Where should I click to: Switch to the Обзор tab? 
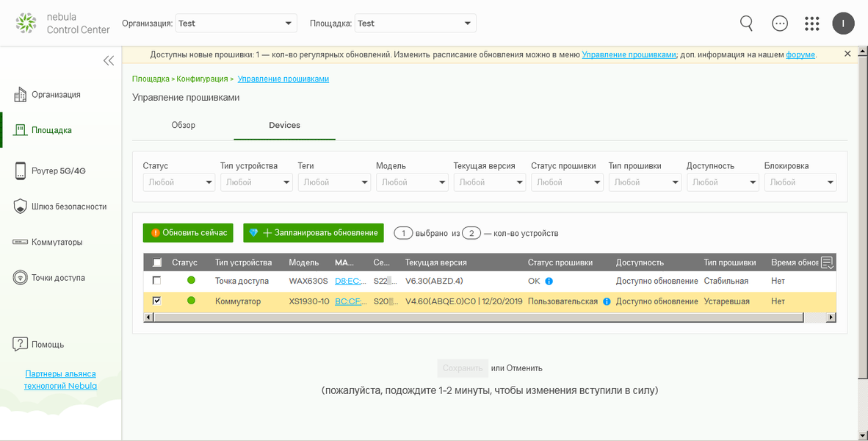pyautogui.click(x=184, y=125)
